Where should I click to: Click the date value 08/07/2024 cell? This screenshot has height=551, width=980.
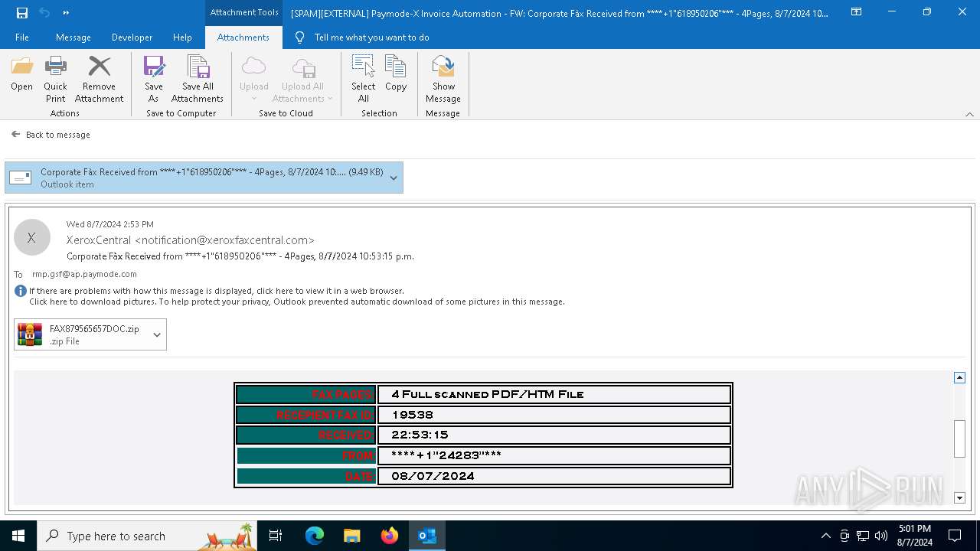click(x=554, y=476)
